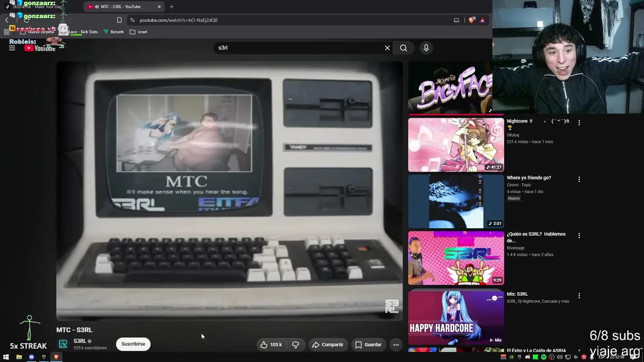This screenshot has height=362, width=644.
Task: Open the Brave Rewards triangle icon
Action: click(482, 20)
